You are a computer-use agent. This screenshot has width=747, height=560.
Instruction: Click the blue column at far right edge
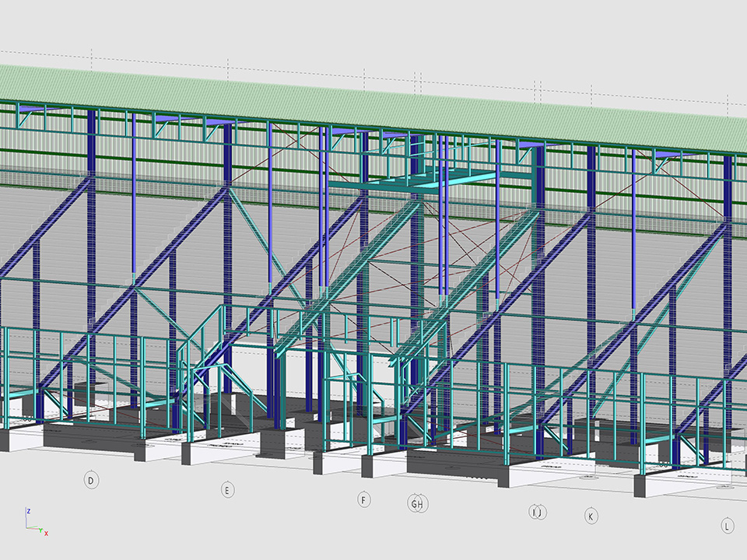coord(728,233)
